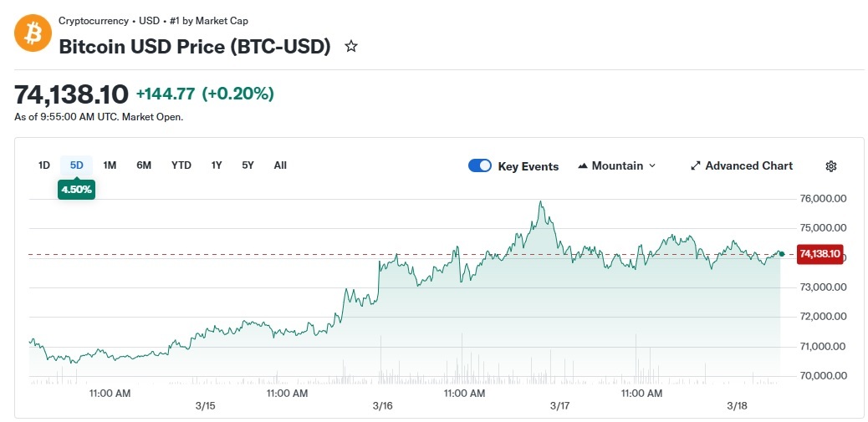Switch to the 1M time range
This screenshot has height=422, width=868.
110,165
